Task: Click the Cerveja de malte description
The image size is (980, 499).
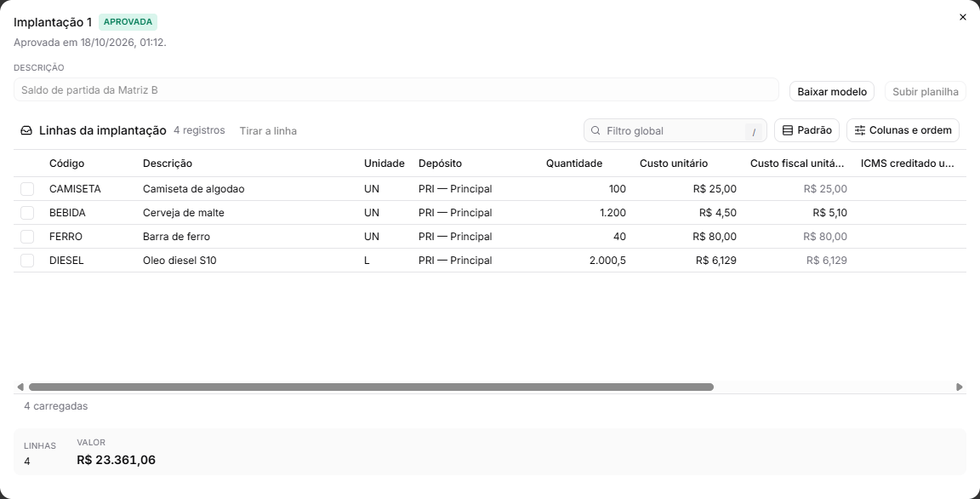Action: point(184,213)
